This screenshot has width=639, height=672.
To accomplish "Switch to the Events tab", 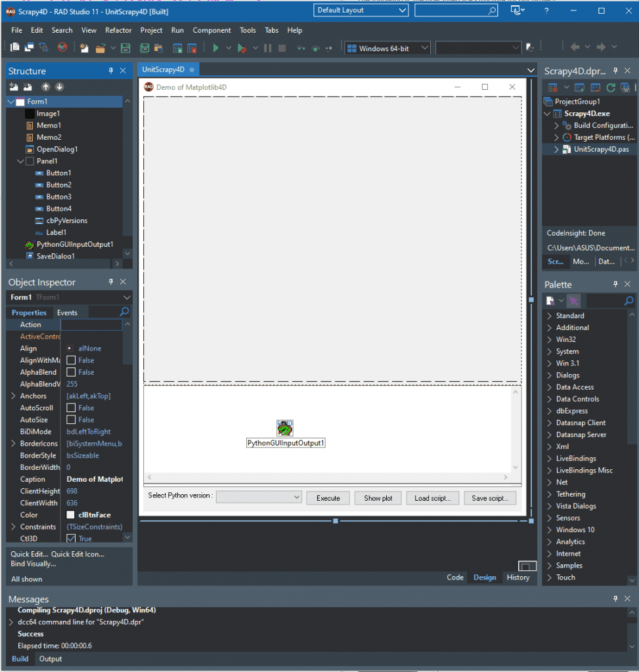I will [67, 312].
